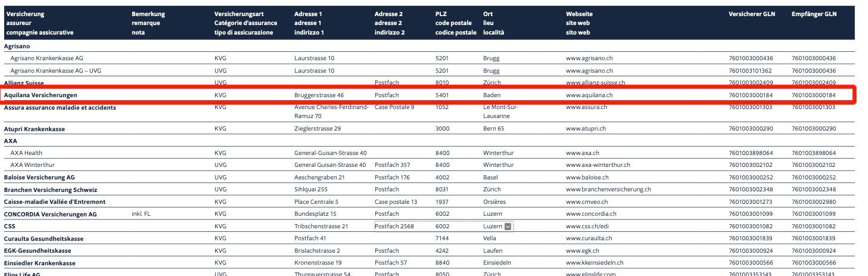Click the Versicherer GLN column header

(752, 14)
